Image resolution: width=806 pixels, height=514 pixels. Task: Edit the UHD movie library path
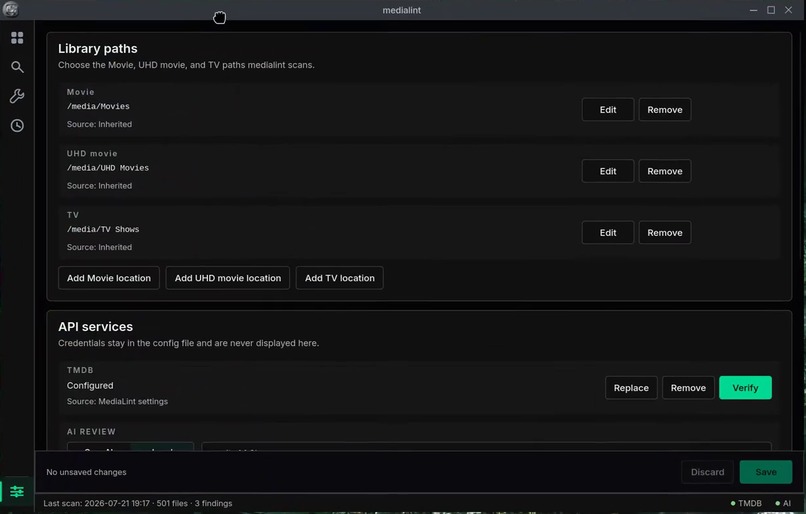tap(608, 171)
